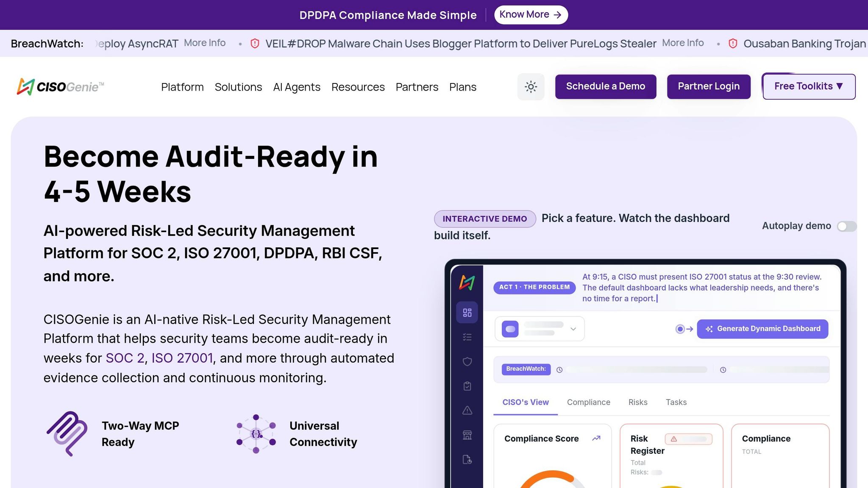
Task: Toggle the Autoplay demo switch
Action: (x=846, y=226)
